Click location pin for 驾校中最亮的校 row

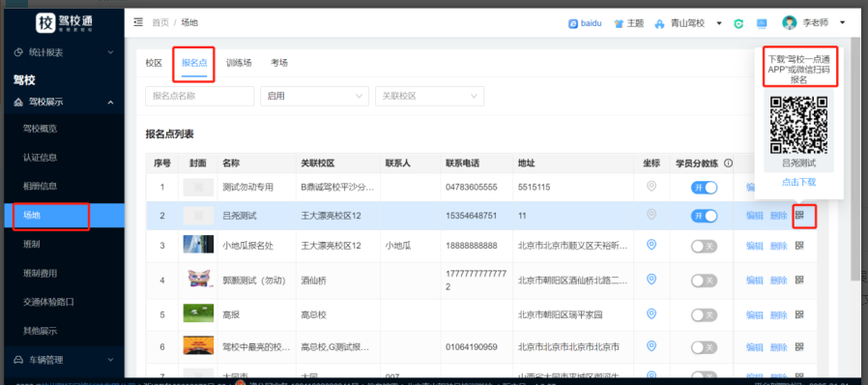tap(651, 346)
